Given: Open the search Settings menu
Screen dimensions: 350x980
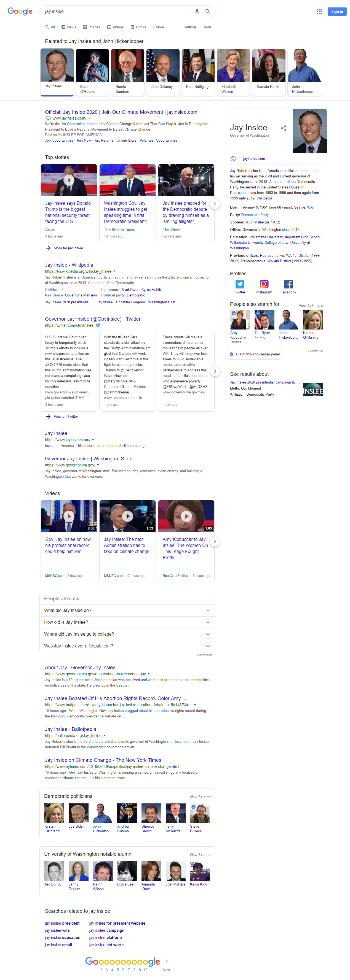Looking at the screenshot, I should [190, 27].
